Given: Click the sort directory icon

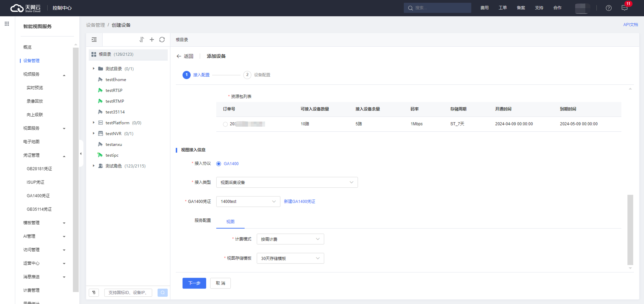Looking at the screenshot, I should (141, 39).
